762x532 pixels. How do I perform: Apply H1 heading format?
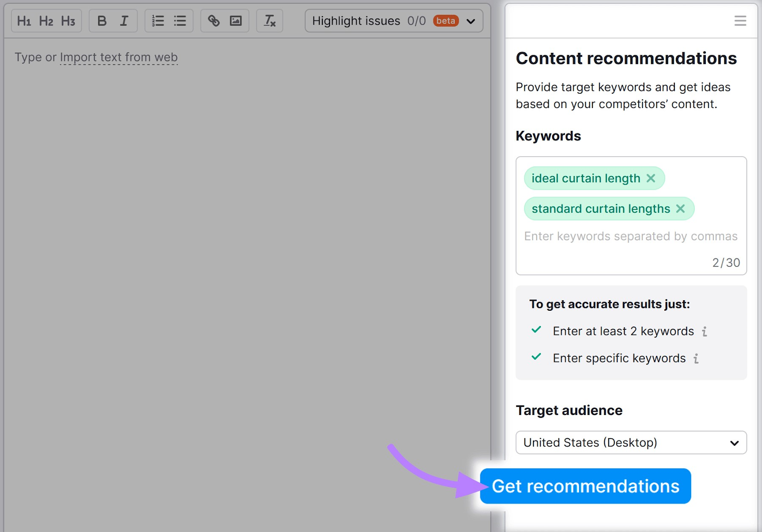click(25, 20)
